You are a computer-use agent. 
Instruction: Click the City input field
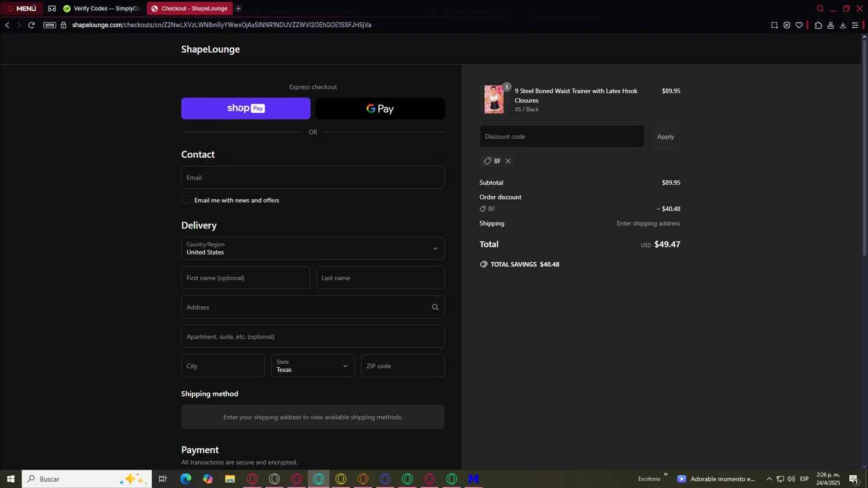(223, 366)
